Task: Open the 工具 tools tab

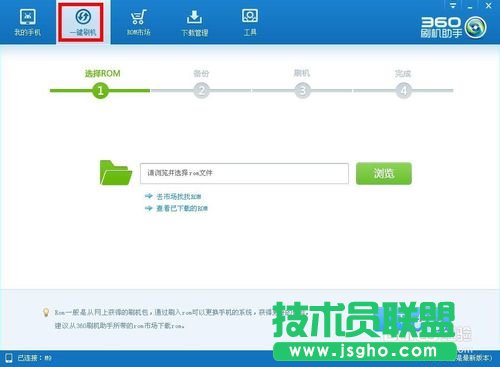Action: [250, 23]
